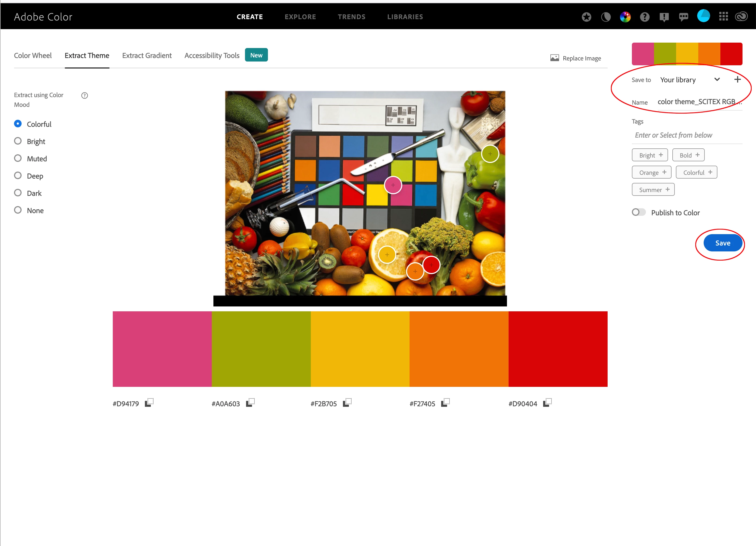756x546 pixels.
Task: Copy the #D94179 hex code
Action: pyautogui.click(x=149, y=403)
